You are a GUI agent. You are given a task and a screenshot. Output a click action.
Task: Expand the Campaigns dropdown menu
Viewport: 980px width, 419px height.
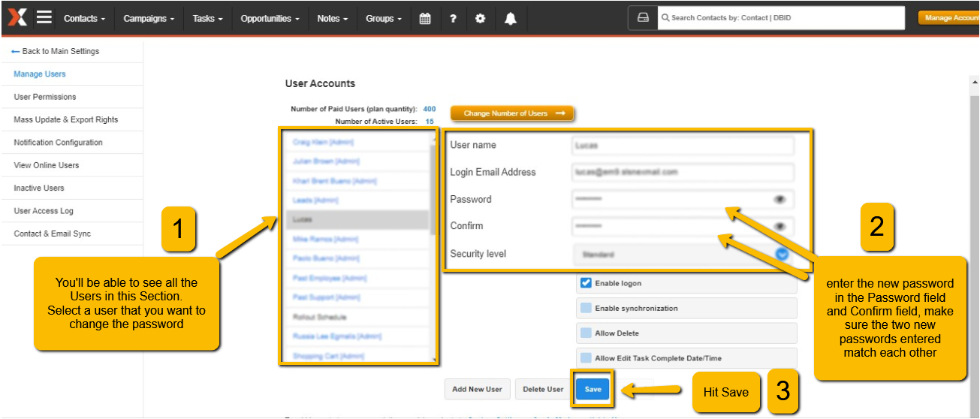click(x=149, y=19)
